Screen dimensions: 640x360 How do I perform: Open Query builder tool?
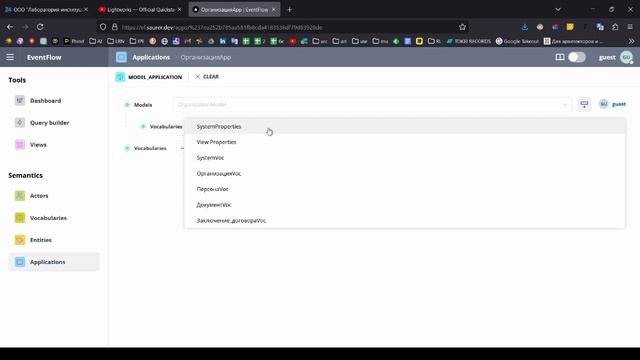click(x=54, y=122)
